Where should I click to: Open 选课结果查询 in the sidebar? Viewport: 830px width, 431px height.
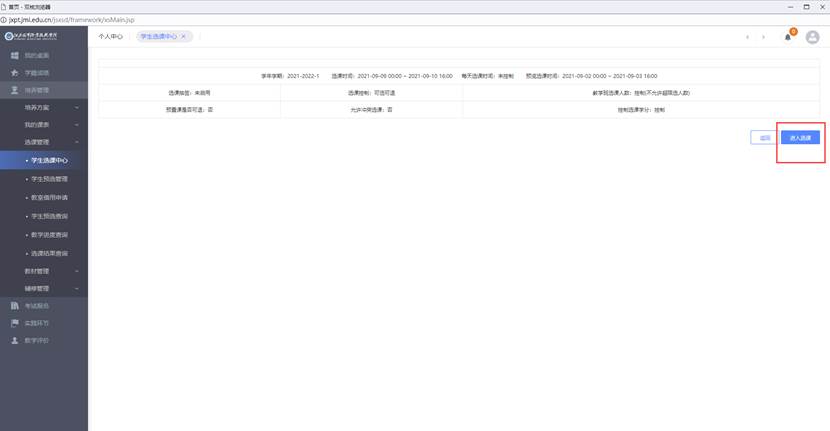[49, 253]
